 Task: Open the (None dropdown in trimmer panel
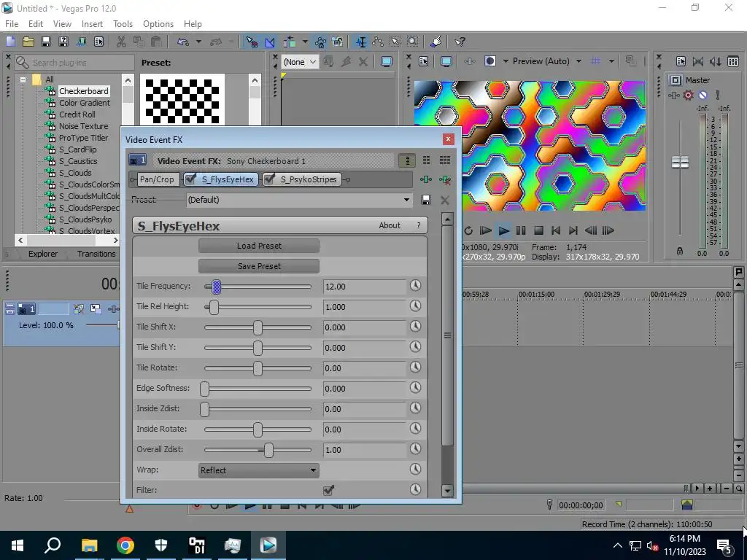pos(300,62)
